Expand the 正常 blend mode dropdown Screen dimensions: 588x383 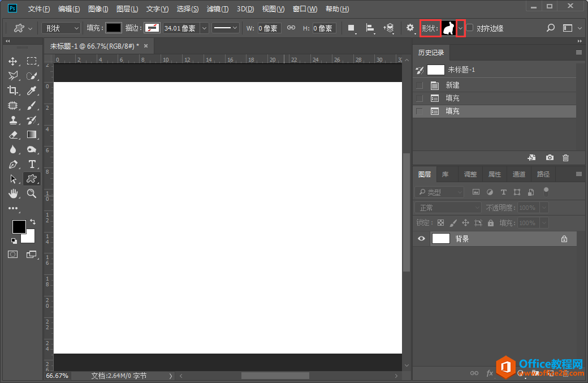point(448,208)
